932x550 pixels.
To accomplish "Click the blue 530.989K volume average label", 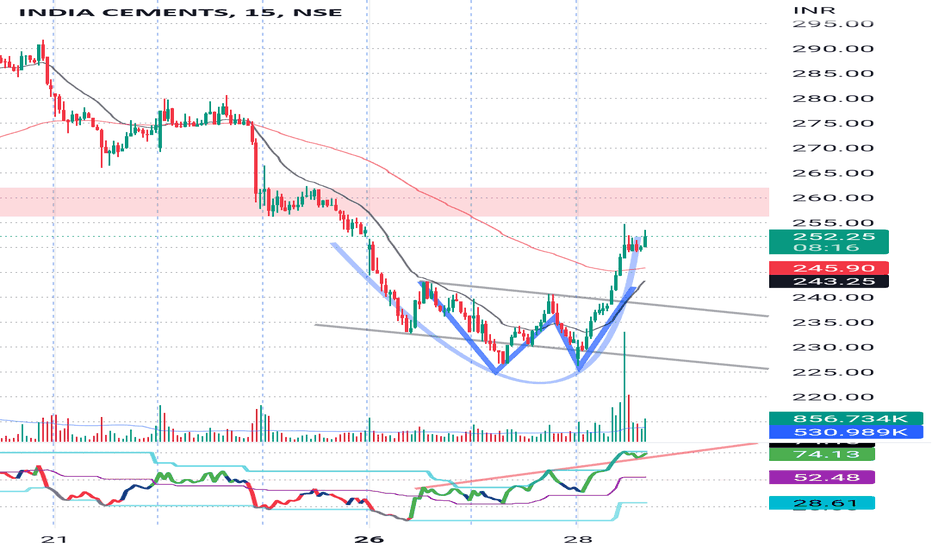I will coord(846,432).
